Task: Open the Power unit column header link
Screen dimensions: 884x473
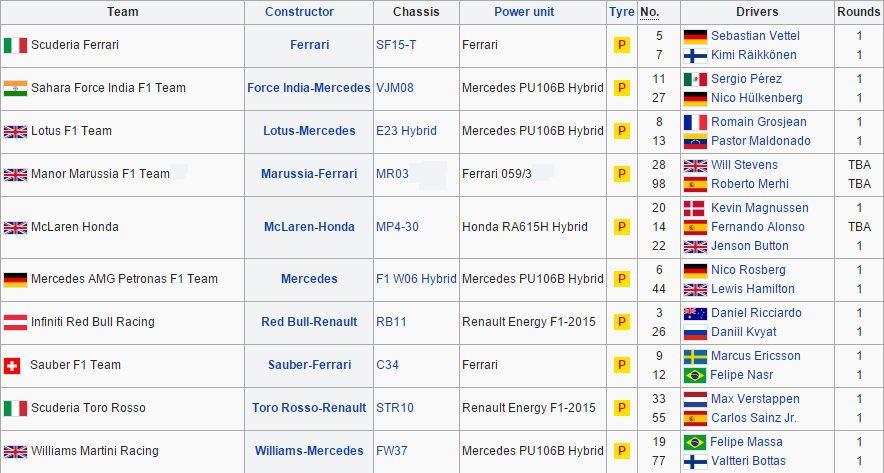Action: [524, 12]
